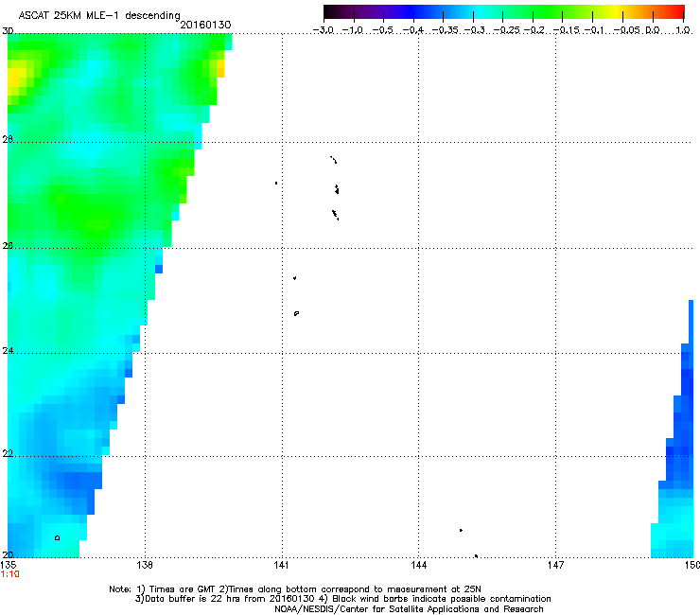
Task: Select the latitude 26 axis label
Action: (x=8, y=246)
